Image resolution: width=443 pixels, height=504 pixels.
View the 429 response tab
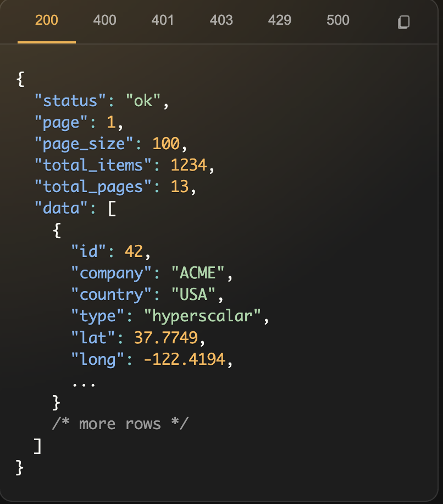coord(279,20)
